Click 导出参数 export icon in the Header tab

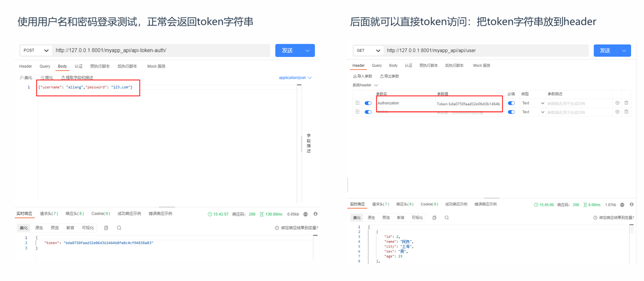382,77
